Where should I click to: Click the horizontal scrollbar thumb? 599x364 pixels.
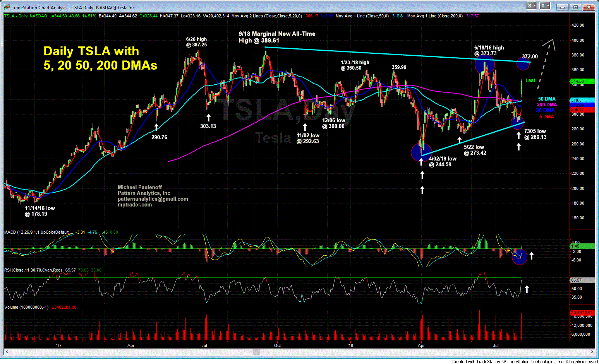tap(256, 352)
